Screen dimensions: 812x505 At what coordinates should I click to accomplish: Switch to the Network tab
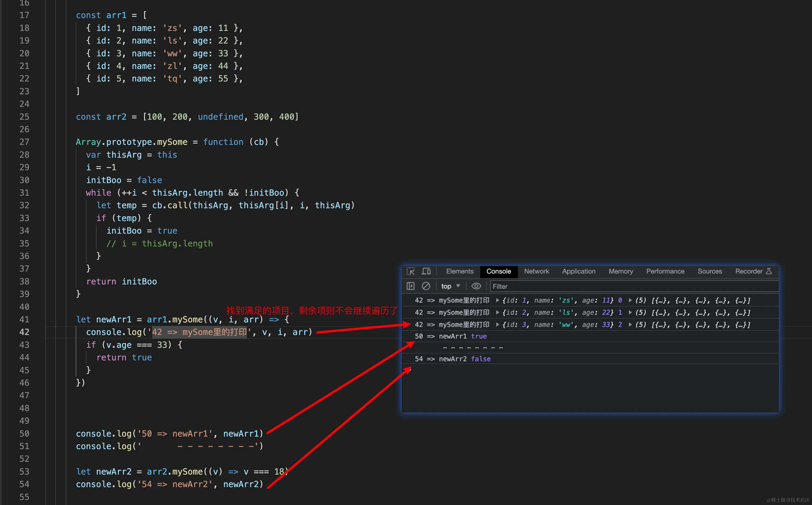pos(536,271)
